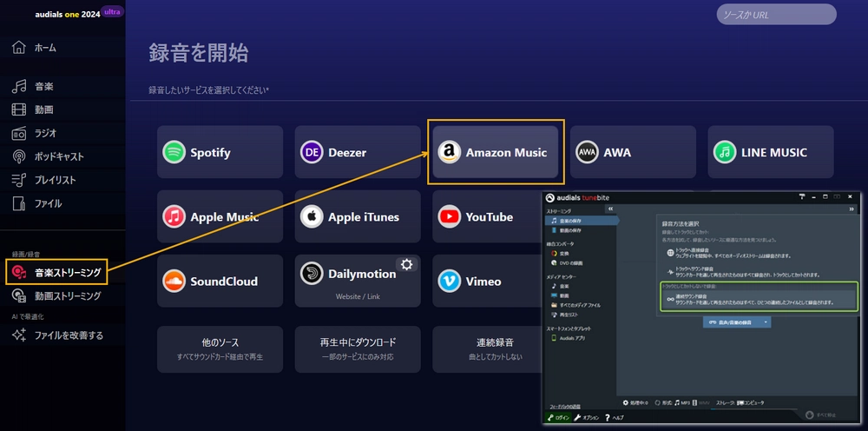The image size is (868, 431).
Task: Click ストレージ: コンピュータ in the Tunebite status bar
Action: click(740, 402)
